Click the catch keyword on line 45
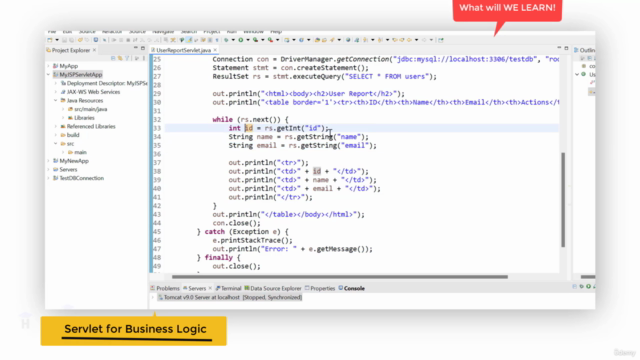Screen dimensions: 640x360 click(215, 231)
